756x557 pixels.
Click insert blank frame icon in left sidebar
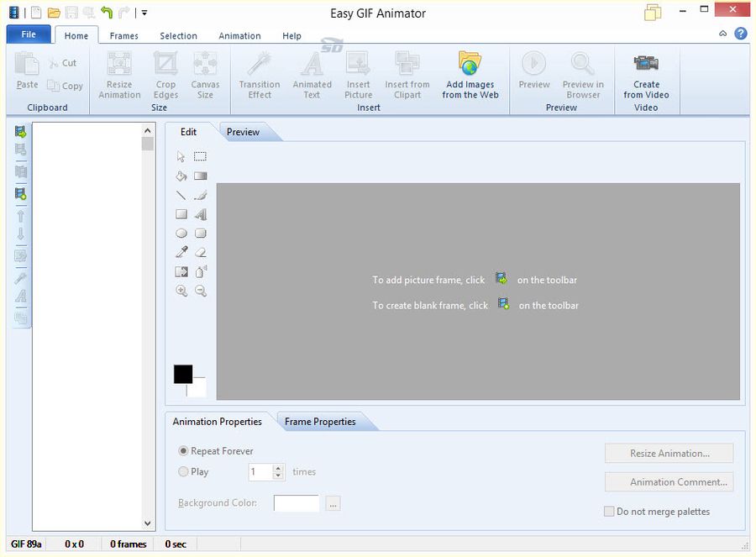21,194
